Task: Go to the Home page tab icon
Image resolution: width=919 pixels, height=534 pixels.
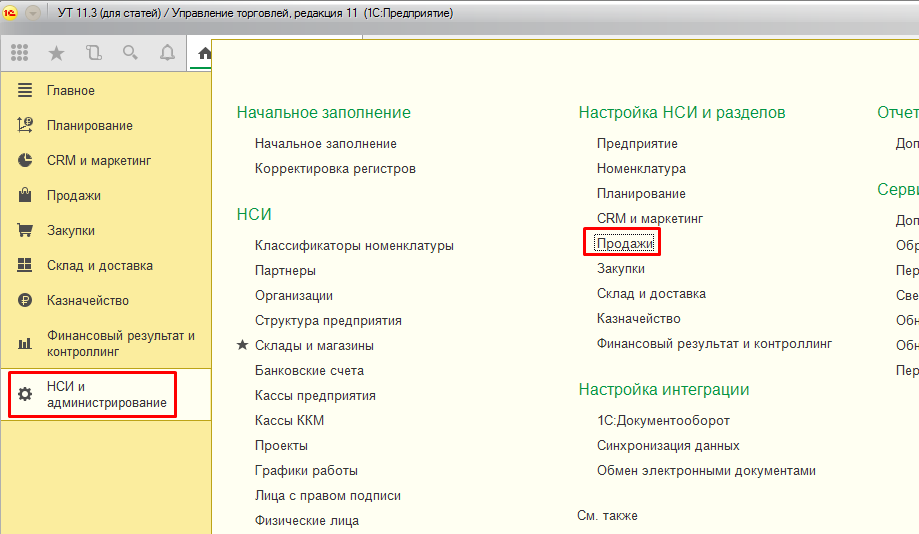Action: pyautogui.click(x=205, y=53)
